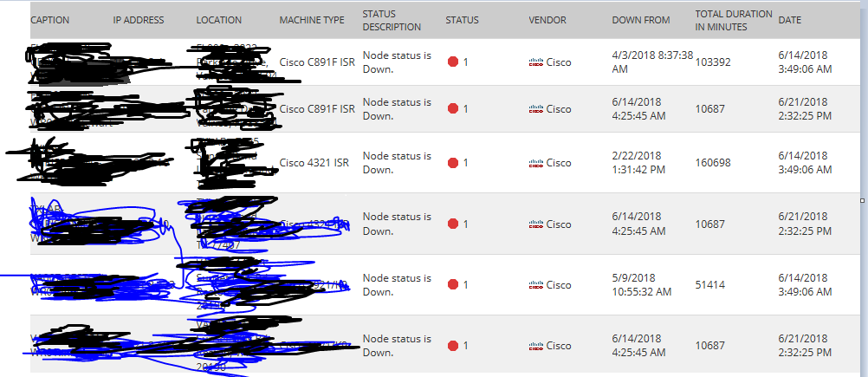Click TOTAL DURATION IN MINUTES header
The width and height of the screenshot is (868, 377).
[734, 20]
